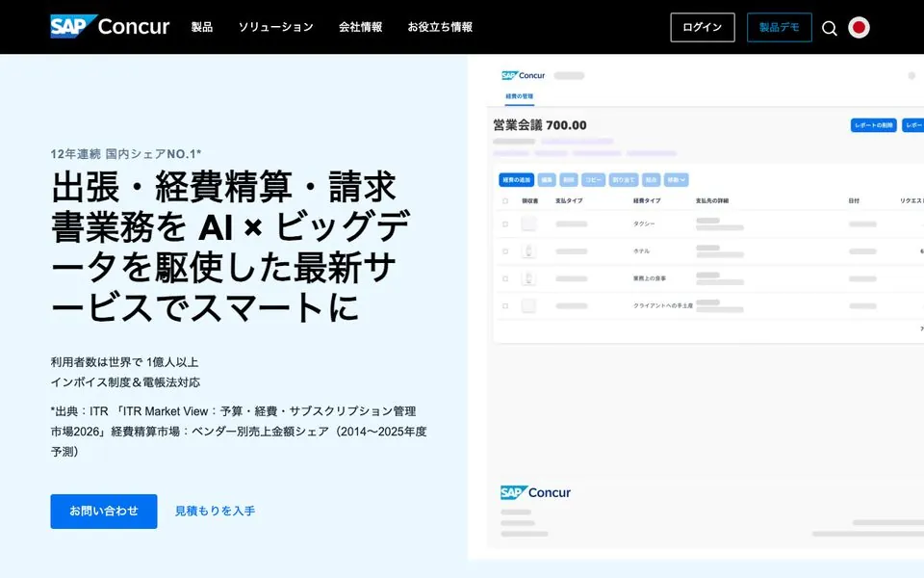Click the 経費の追加 button
Image resolution: width=924 pixels, height=578 pixels.
tap(516, 180)
